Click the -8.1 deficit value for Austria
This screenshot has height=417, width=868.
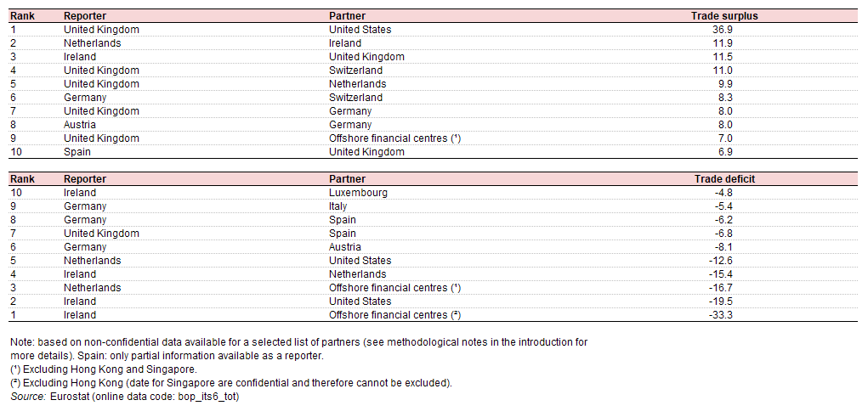point(724,246)
